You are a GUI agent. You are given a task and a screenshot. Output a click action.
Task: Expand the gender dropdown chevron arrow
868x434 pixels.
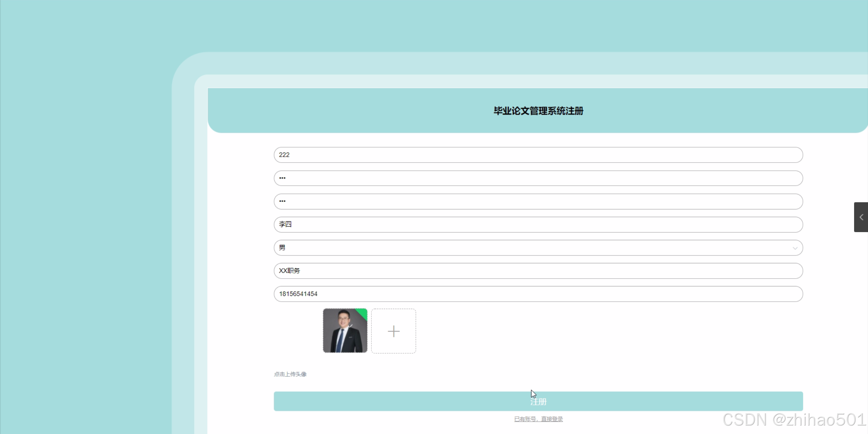pos(795,248)
